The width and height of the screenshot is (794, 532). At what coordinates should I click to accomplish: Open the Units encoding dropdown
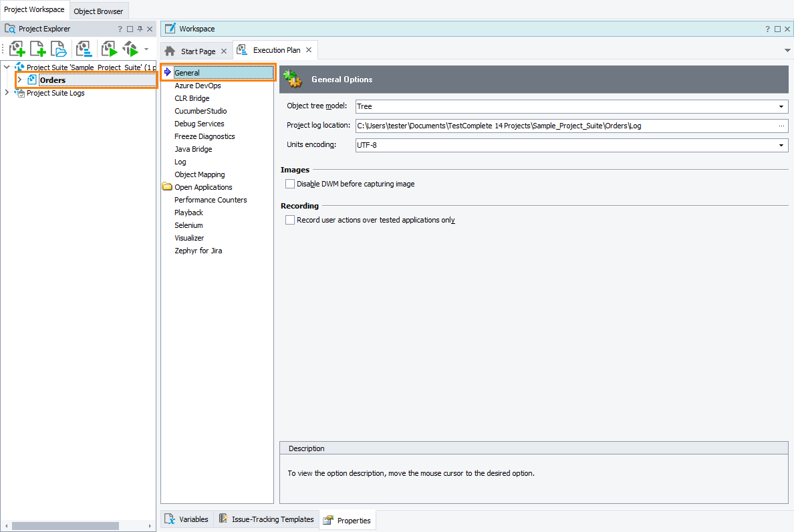click(x=781, y=145)
